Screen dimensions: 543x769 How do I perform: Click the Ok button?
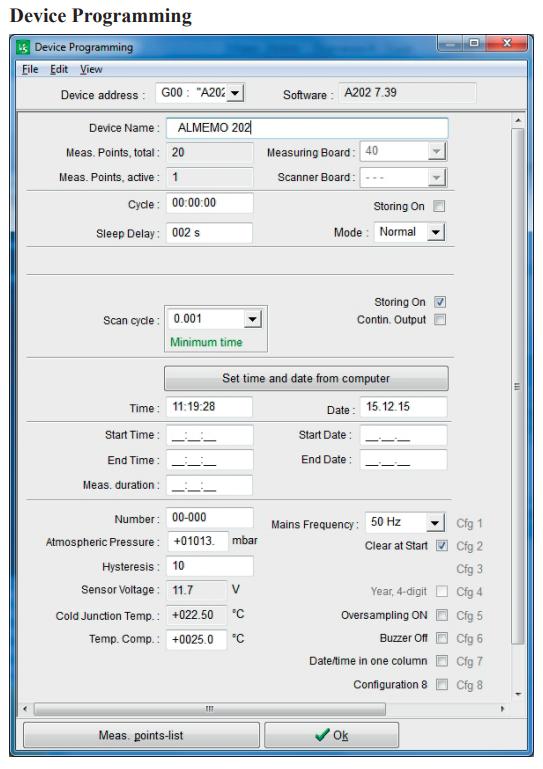332,735
